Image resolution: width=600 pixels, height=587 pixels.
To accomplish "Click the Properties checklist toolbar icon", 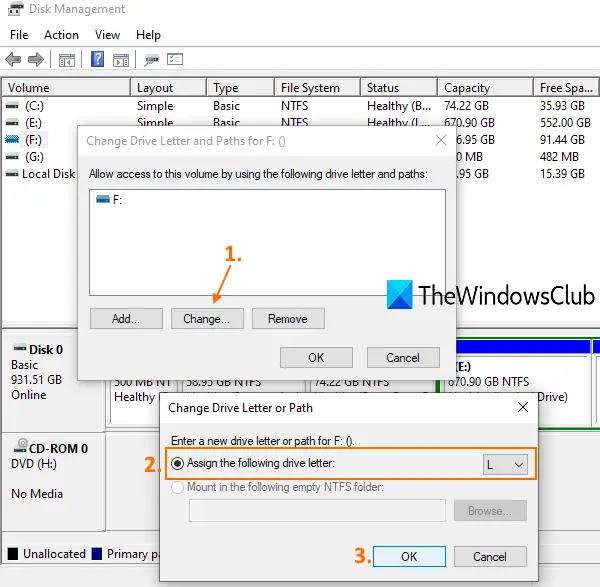I will 175,59.
